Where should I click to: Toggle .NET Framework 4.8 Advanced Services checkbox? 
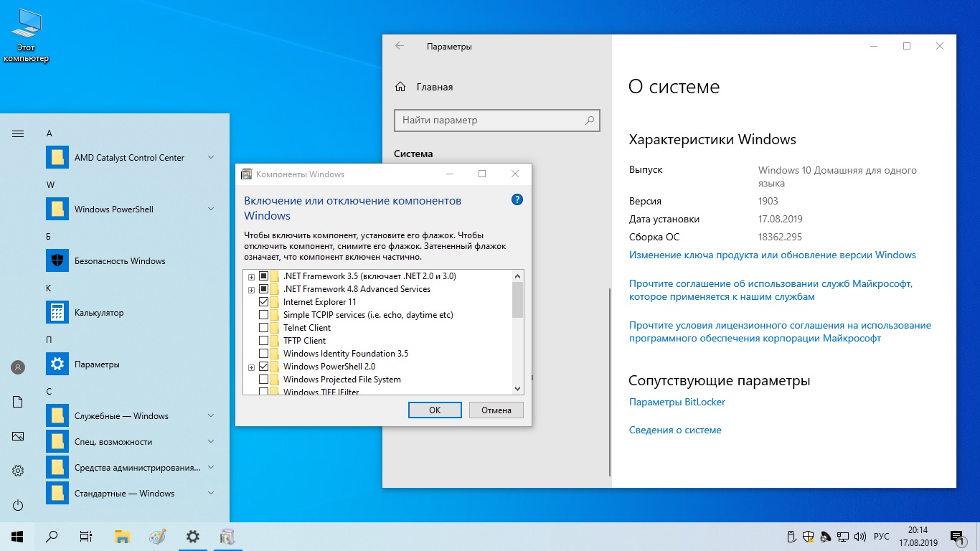(263, 289)
